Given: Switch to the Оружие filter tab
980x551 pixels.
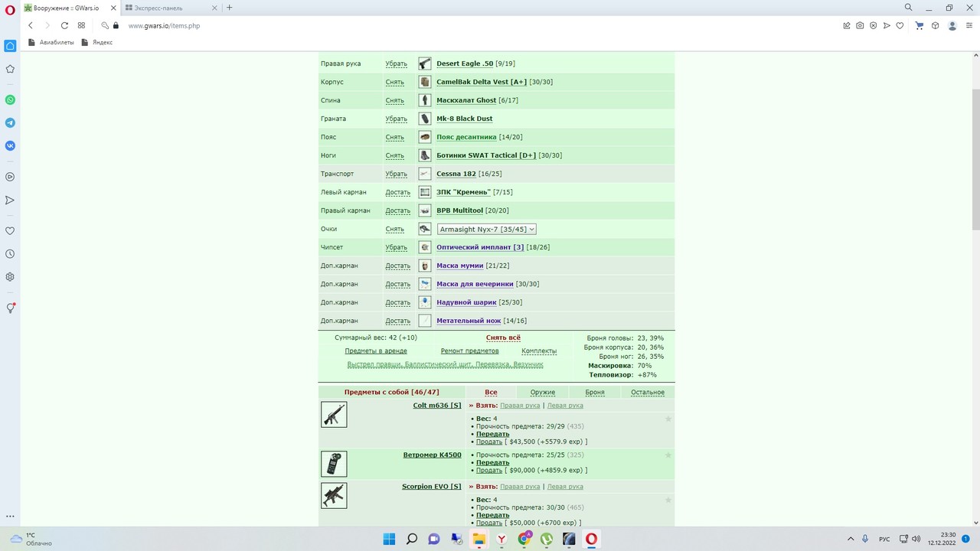Looking at the screenshot, I should coord(543,393).
